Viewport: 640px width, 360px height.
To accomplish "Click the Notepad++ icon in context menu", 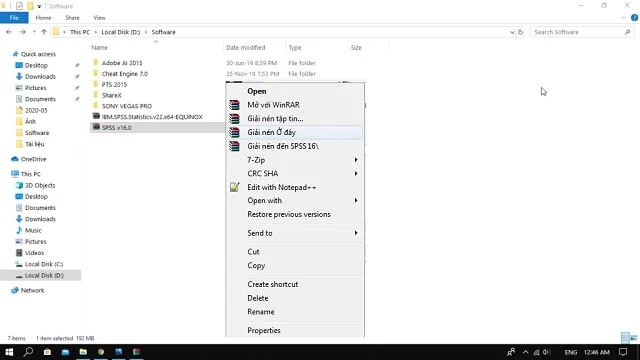I will (x=234, y=187).
